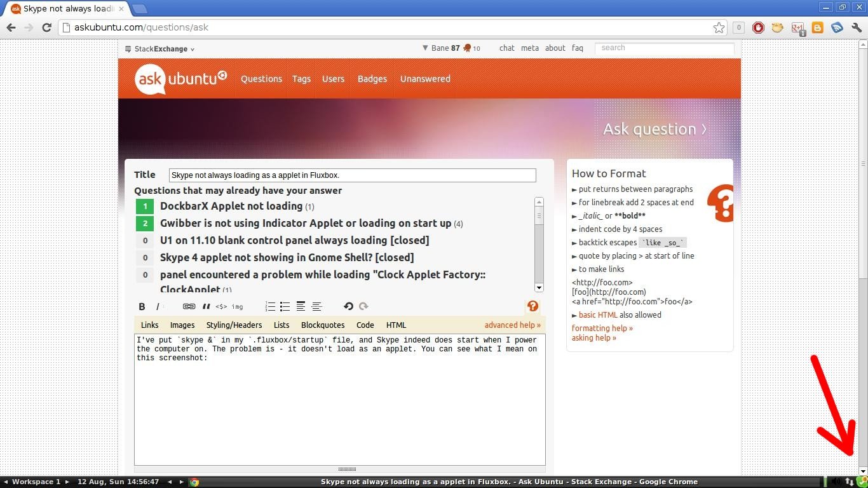The image size is (868, 488).
Task: Open Bane's inbox dropdown arrow
Action: pos(425,48)
